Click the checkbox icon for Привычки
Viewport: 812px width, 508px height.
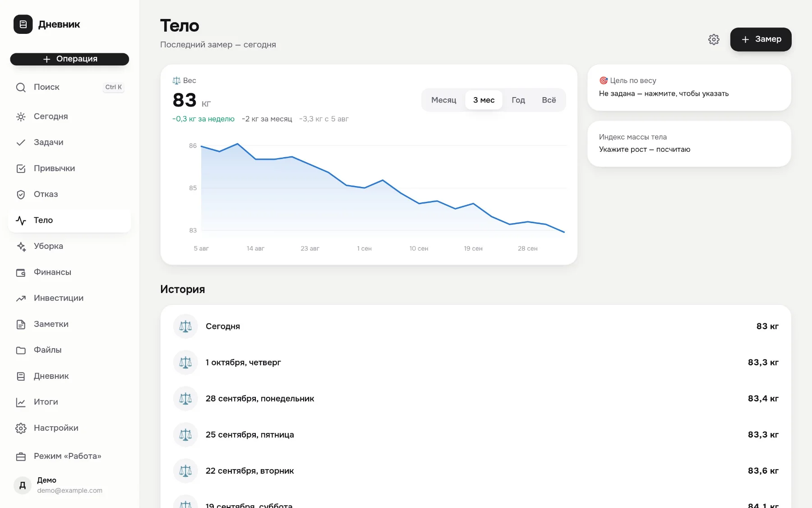(21, 168)
